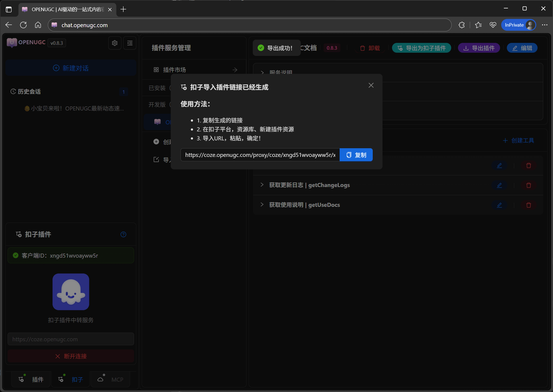Image resolution: width=553 pixels, height=392 pixels.
Task: Open browser settings and more menu
Action: pyautogui.click(x=545, y=25)
